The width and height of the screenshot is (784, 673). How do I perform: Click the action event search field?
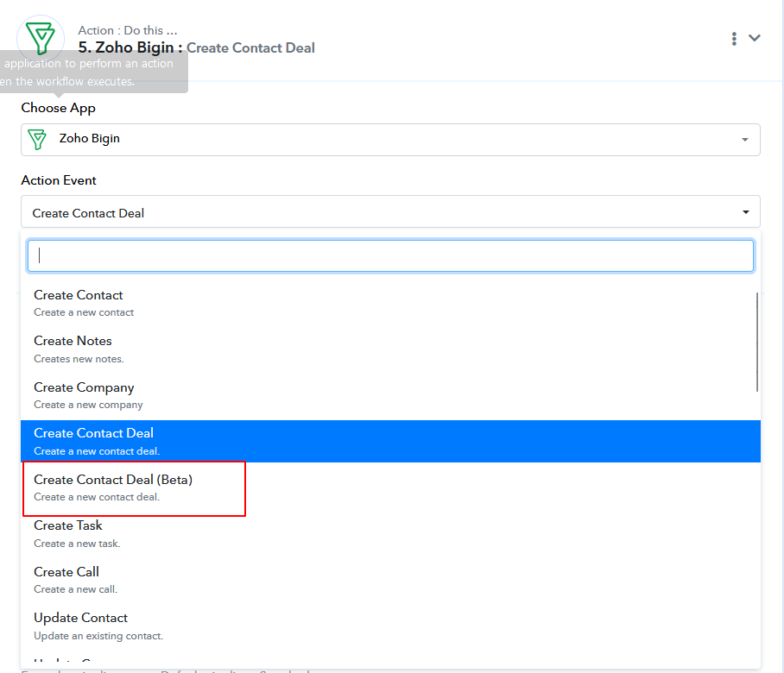(x=390, y=255)
